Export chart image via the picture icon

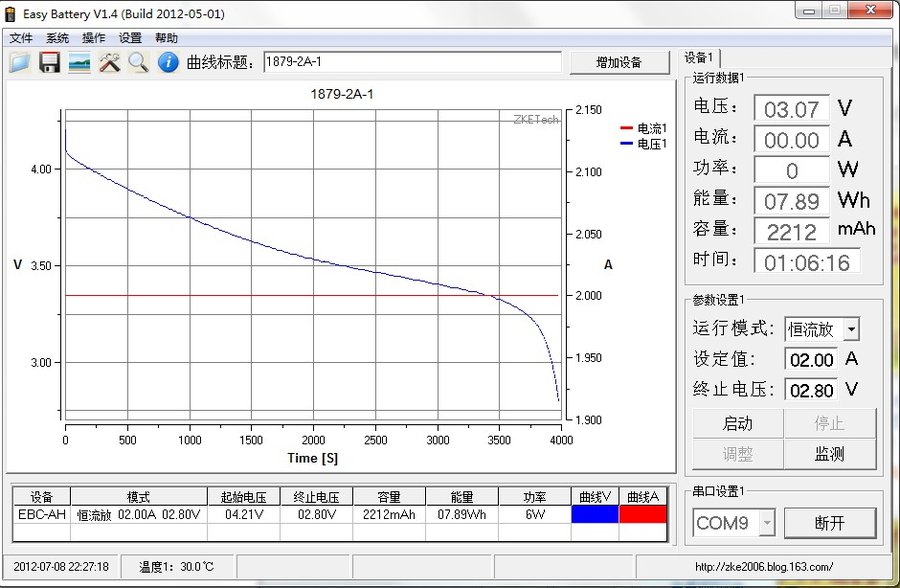click(79, 62)
